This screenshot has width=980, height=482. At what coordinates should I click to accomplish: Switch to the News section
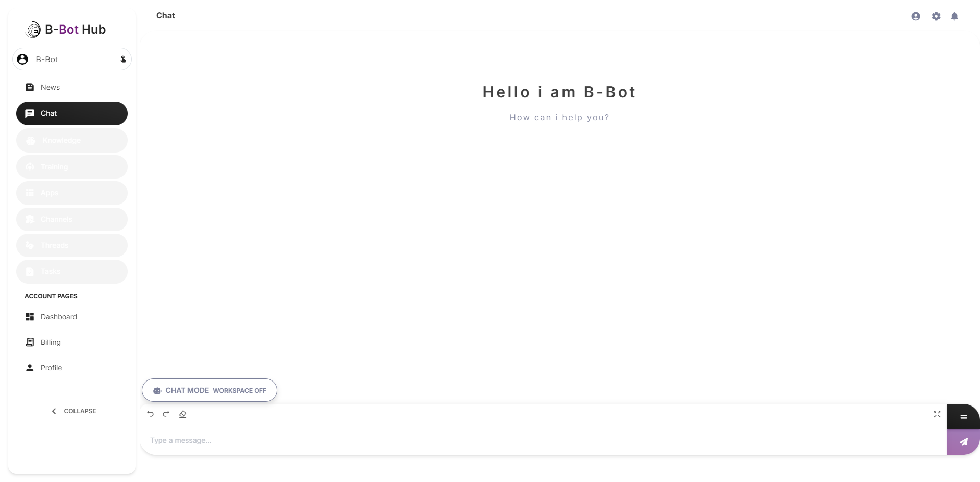50,87
